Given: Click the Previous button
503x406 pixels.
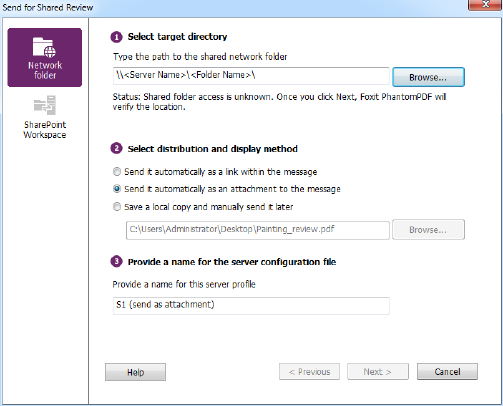Looking at the screenshot, I should [x=309, y=372].
